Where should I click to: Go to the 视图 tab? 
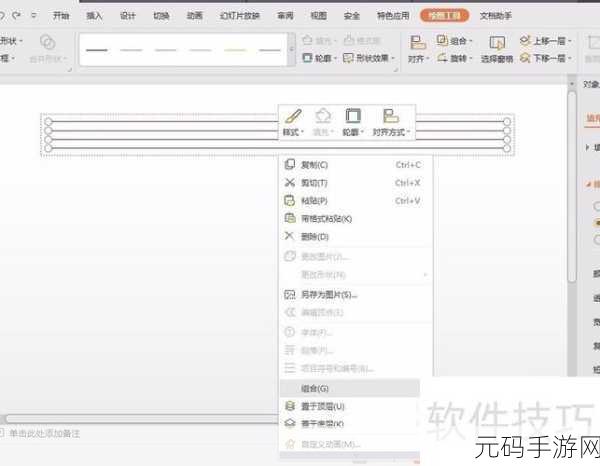click(x=318, y=16)
